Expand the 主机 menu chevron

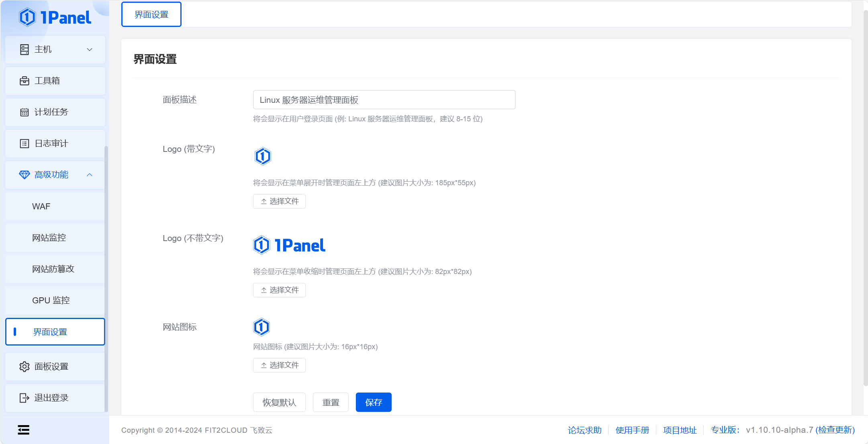click(90, 49)
